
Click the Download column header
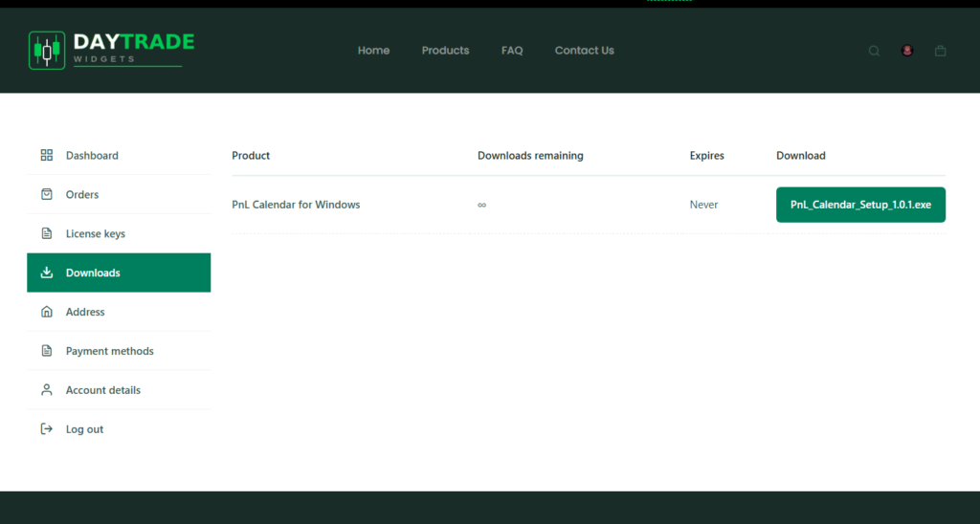(801, 156)
